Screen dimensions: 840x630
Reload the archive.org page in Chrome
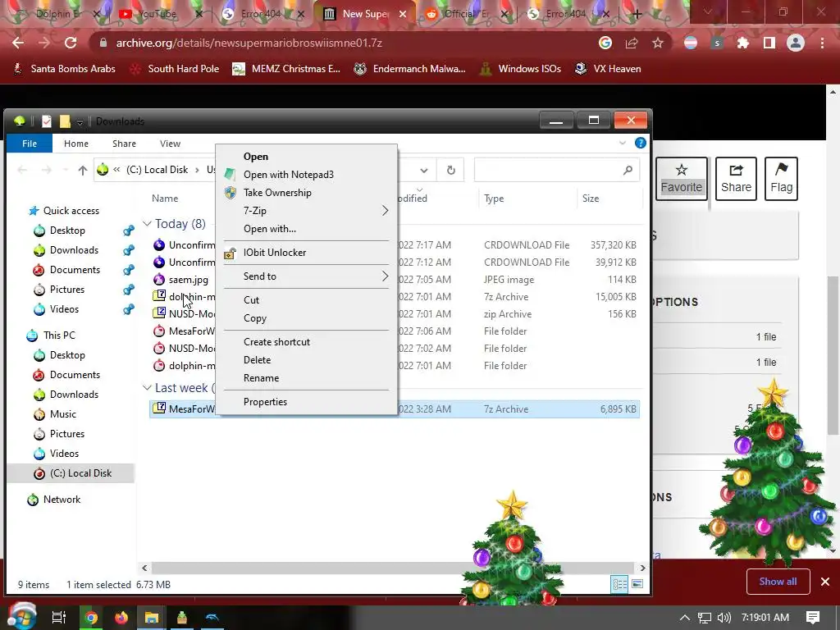tap(71, 43)
